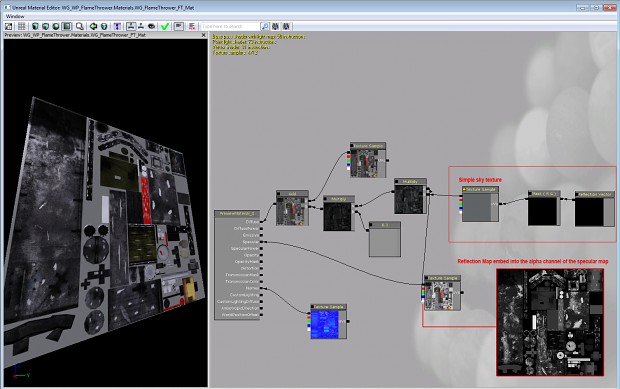Click the second binoculars icon

[x=286, y=26]
